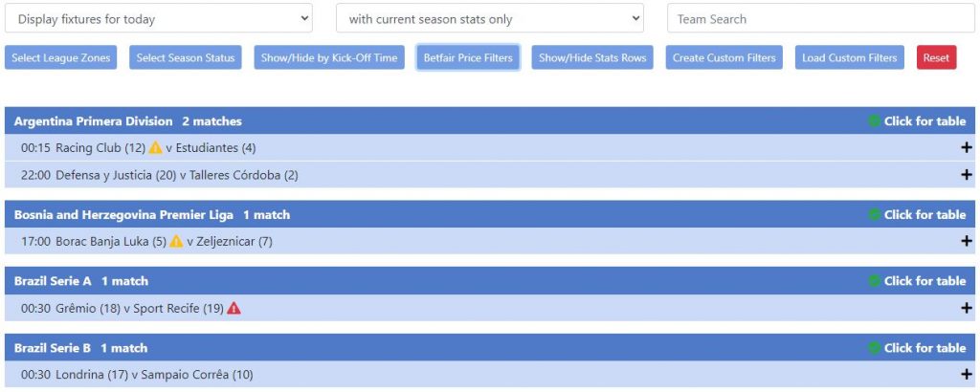Expand Grêmio v Sport Recife match details
This screenshot has height=392, width=980.
966,309
